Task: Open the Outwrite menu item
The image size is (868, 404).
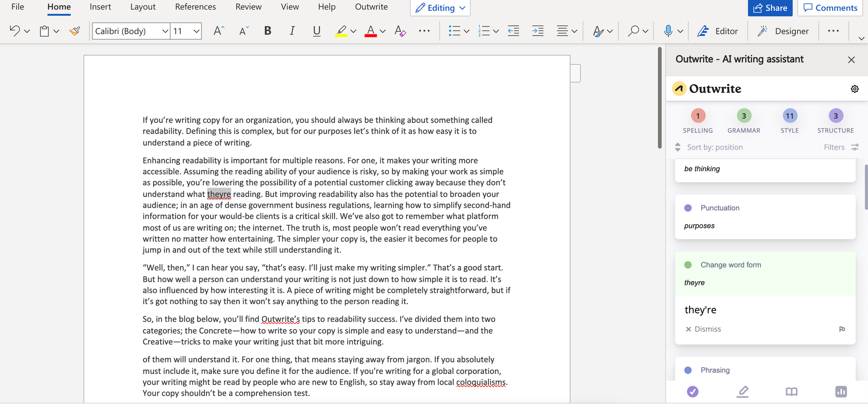Action: (x=371, y=7)
